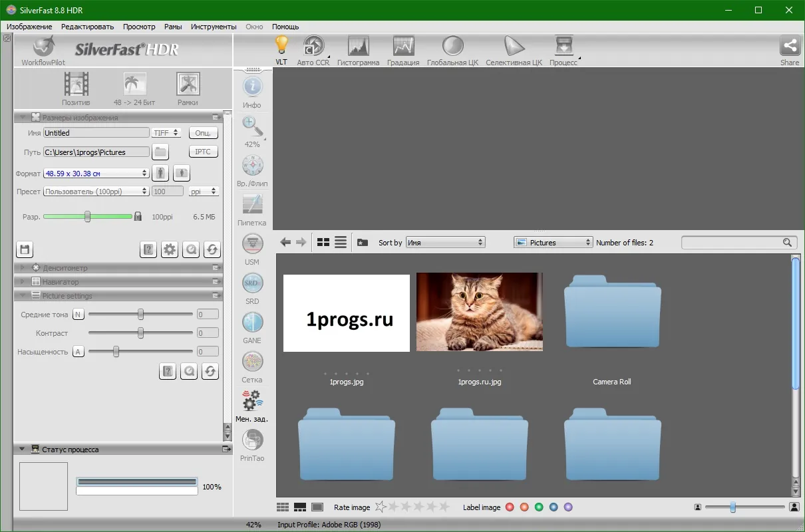This screenshot has width=805, height=532.
Task: Open the Редактировать menu
Action: click(x=88, y=27)
